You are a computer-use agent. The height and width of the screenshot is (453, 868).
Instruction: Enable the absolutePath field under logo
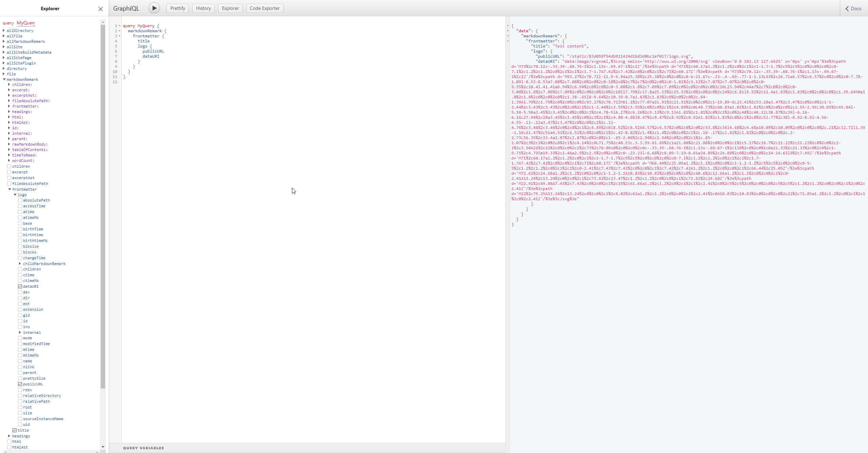coord(20,200)
